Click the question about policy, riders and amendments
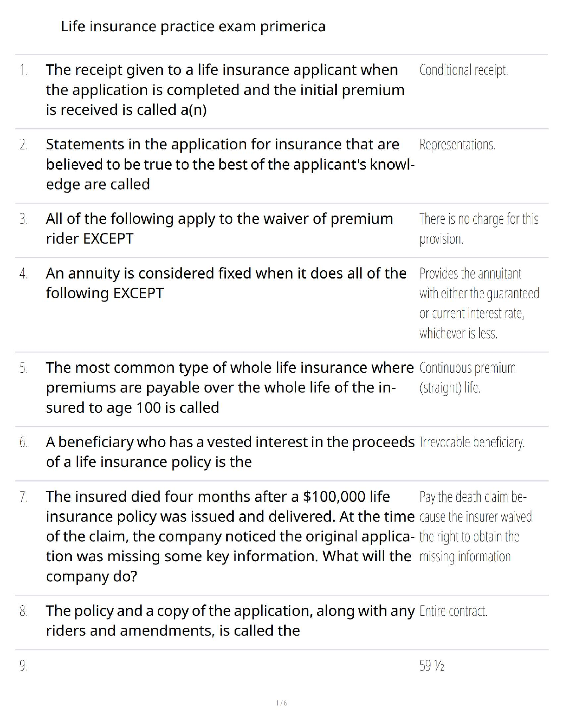The image size is (563, 728). point(230,620)
